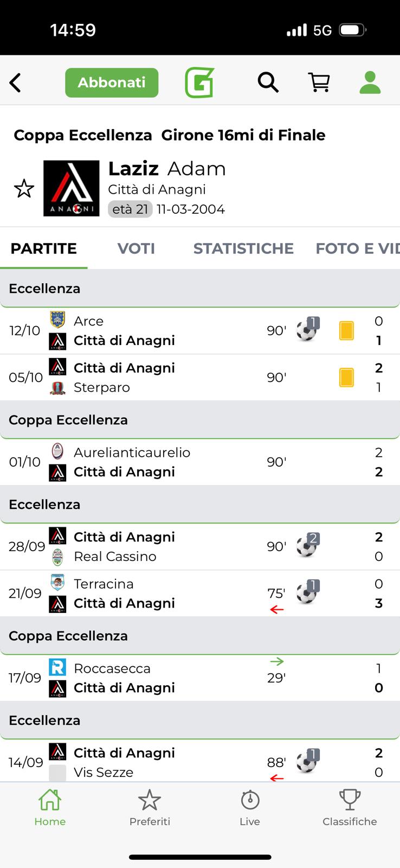Open the shopping cart
Image resolution: width=400 pixels, height=868 pixels.
click(319, 83)
